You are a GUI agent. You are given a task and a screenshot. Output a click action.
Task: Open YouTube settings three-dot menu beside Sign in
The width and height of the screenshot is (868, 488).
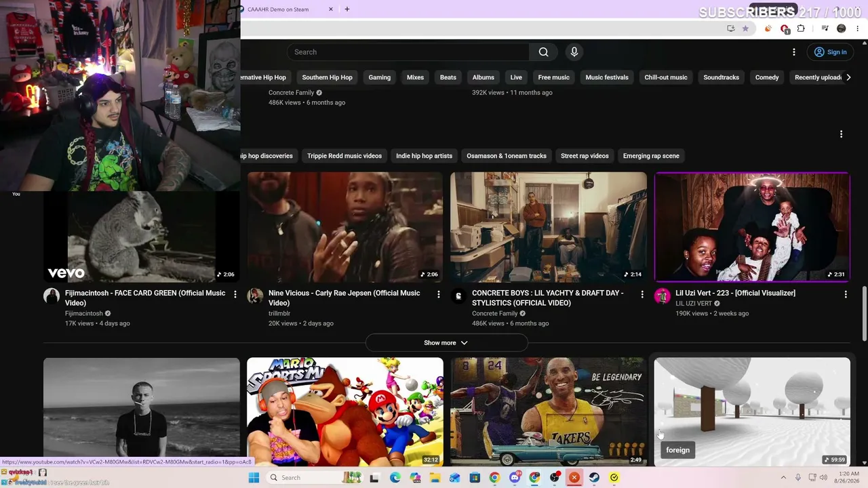pyautogui.click(x=794, y=52)
